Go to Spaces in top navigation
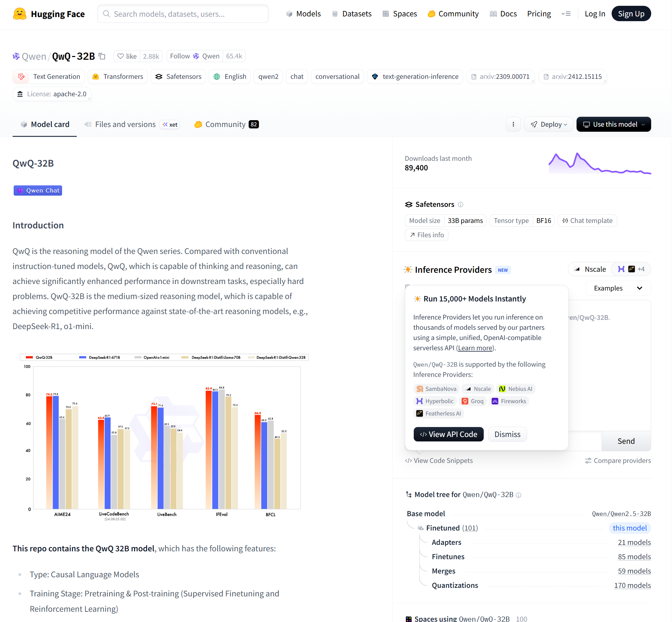672x622 pixels. (400, 14)
